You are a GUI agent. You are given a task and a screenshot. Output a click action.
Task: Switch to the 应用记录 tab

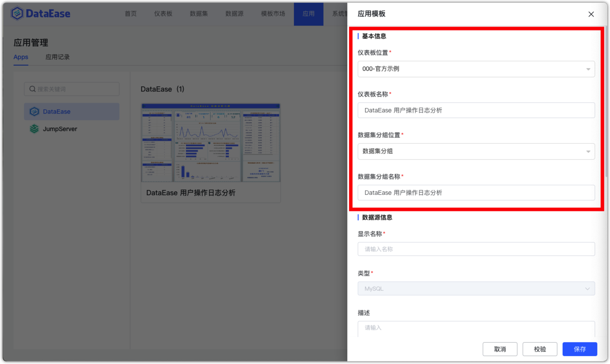coord(58,57)
